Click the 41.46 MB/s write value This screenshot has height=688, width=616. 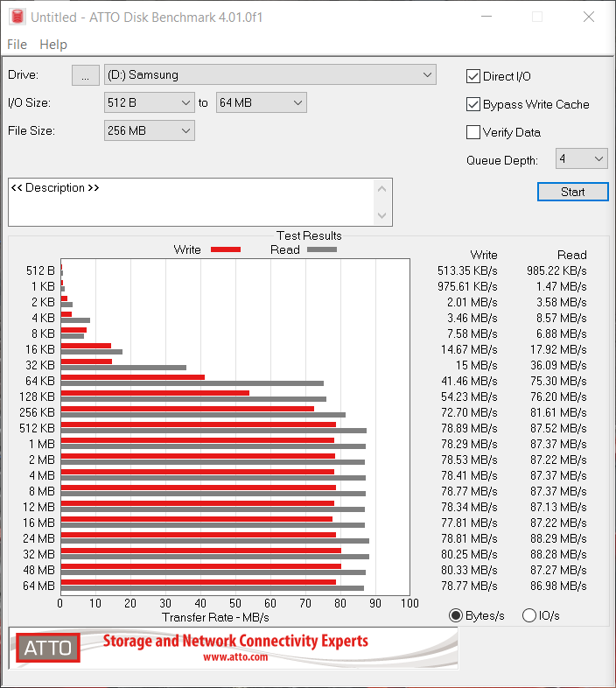click(x=470, y=382)
